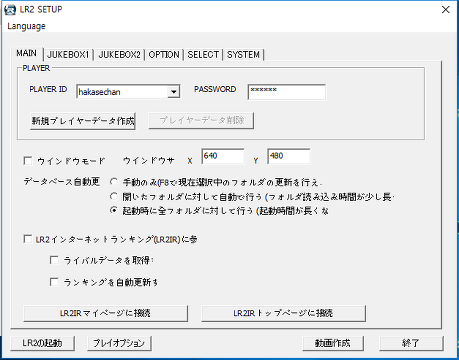Image resolution: width=459 pixels, height=360 pixels.
Task: Select the 手動のみ database update radio
Action: pos(114,182)
